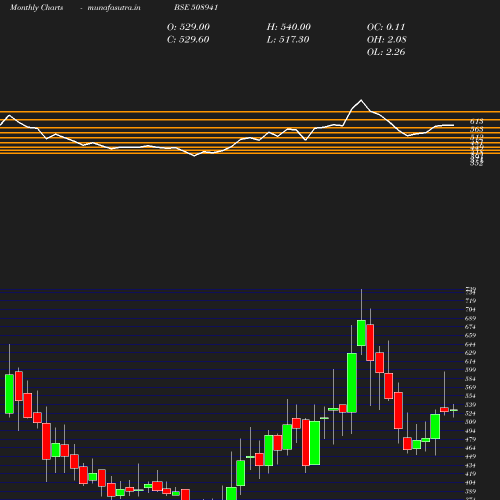
Task: Click the 524 price axis label
Action: (x=470, y=413)
